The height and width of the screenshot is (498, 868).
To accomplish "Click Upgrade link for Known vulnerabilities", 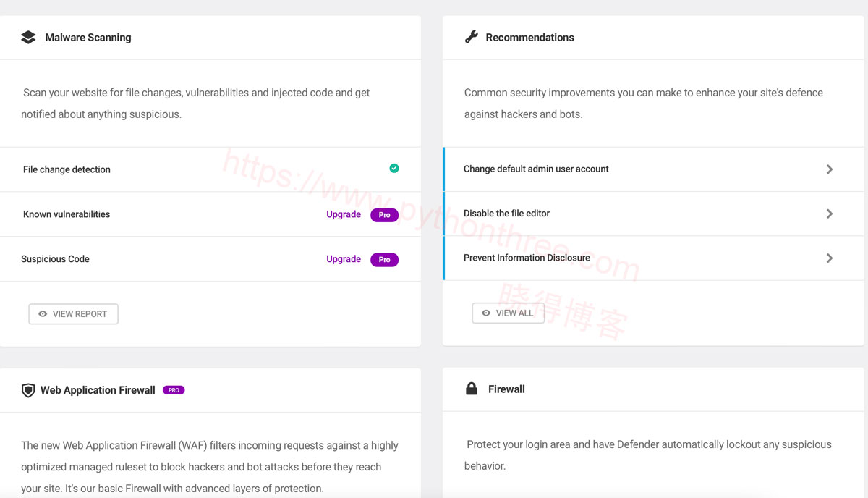I will coord(344,214).
